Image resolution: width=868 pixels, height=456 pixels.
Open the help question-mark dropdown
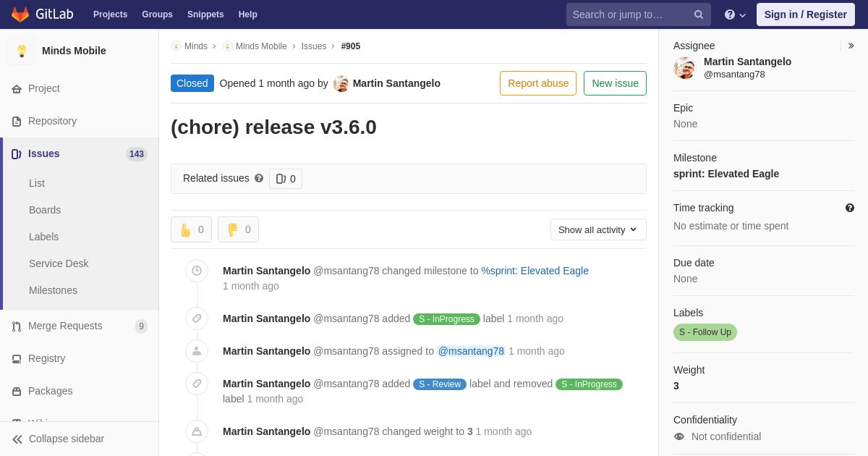click(x=735, y=14)
